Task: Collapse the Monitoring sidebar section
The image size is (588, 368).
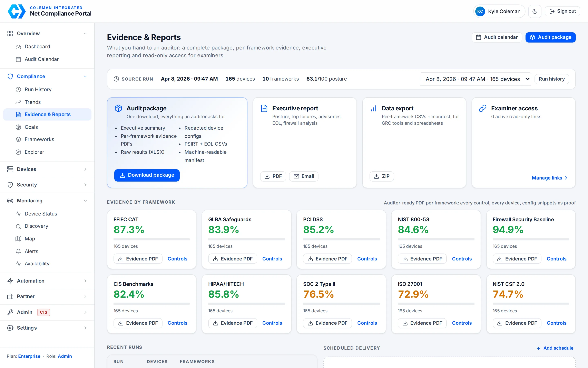Action: (47, 201)
